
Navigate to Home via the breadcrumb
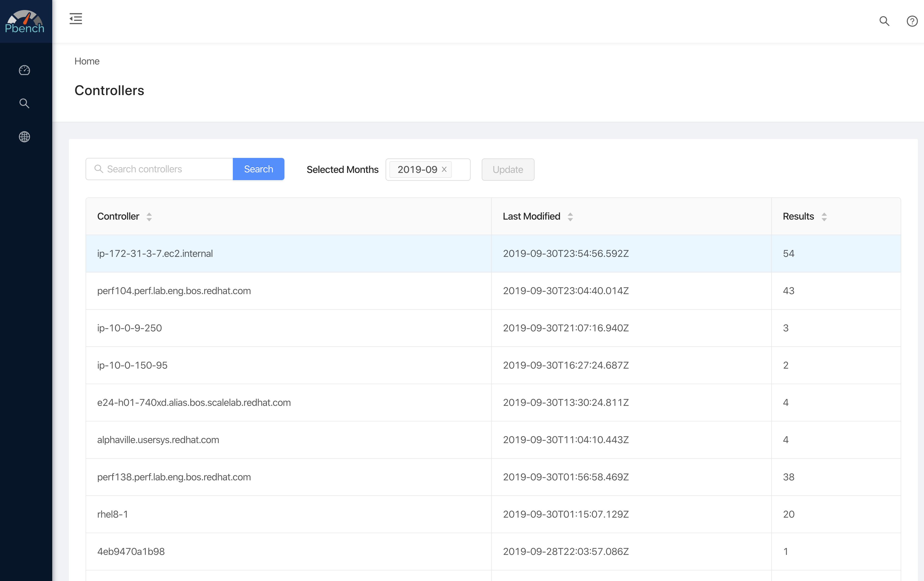click(x=87, y=61)
